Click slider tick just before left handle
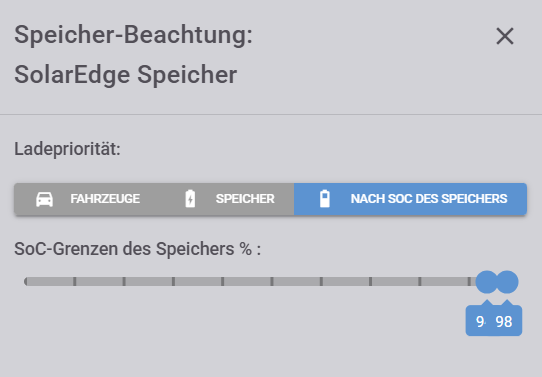The height and width of the screenshot is (377, 542). click(x=469, y=282)
